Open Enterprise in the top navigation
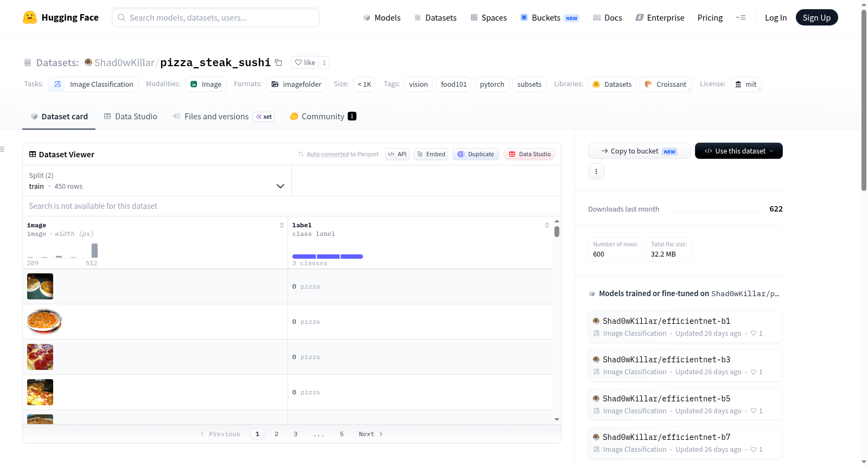This screenshot has height=467, width=868. tap(660, 18)
